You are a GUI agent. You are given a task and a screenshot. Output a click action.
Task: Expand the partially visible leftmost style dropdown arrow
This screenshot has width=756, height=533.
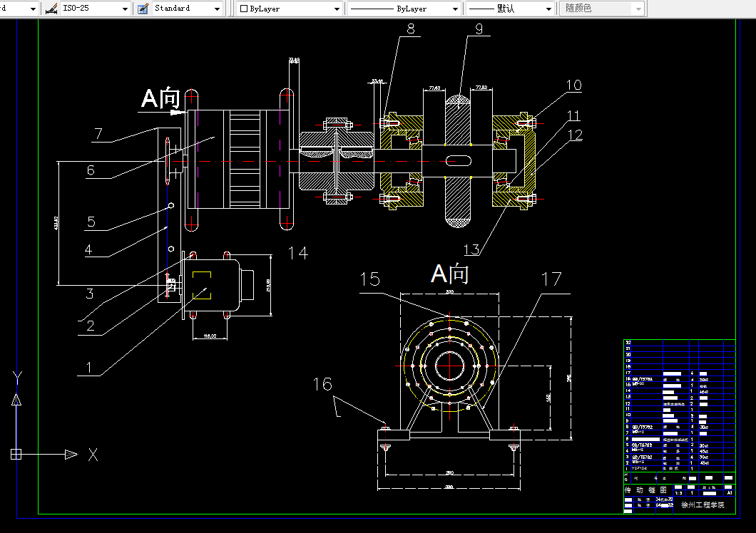click(x=33, y=9)
